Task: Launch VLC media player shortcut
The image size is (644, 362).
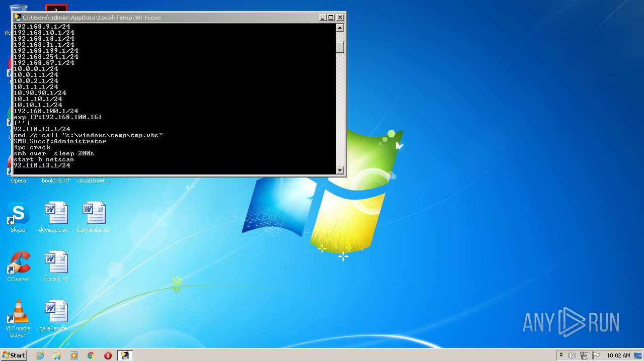Action: 18,319
